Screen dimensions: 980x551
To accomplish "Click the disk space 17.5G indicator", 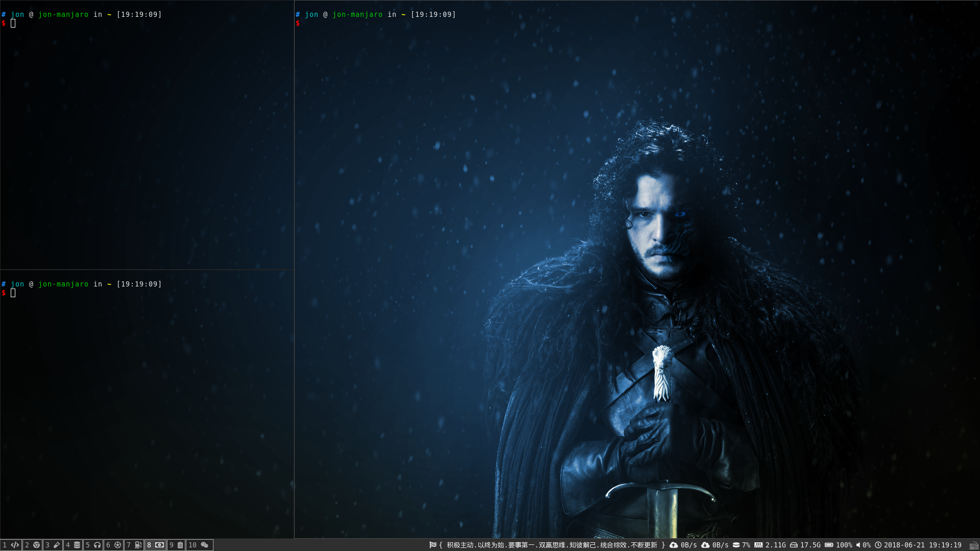I will 805,545.
